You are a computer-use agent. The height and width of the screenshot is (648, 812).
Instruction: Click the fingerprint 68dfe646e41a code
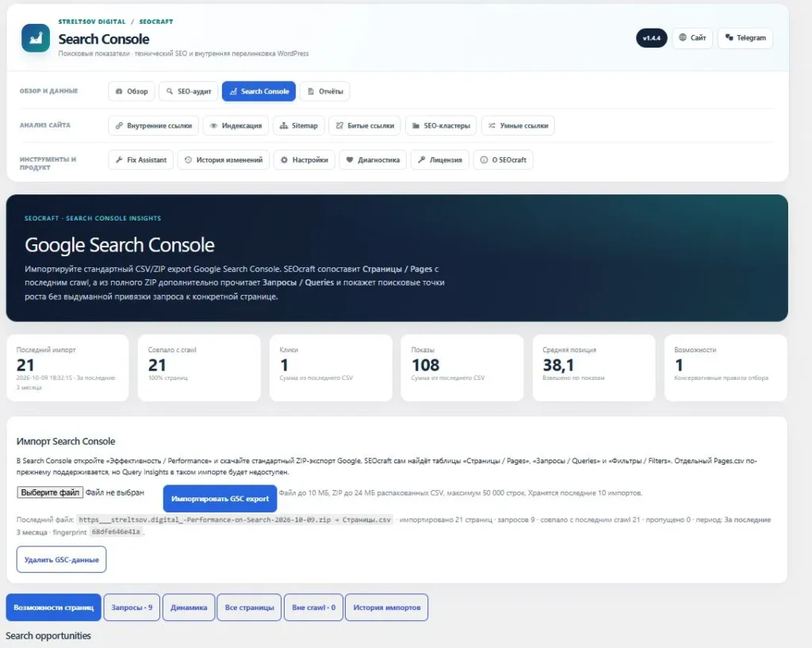(x=116, y=532)
